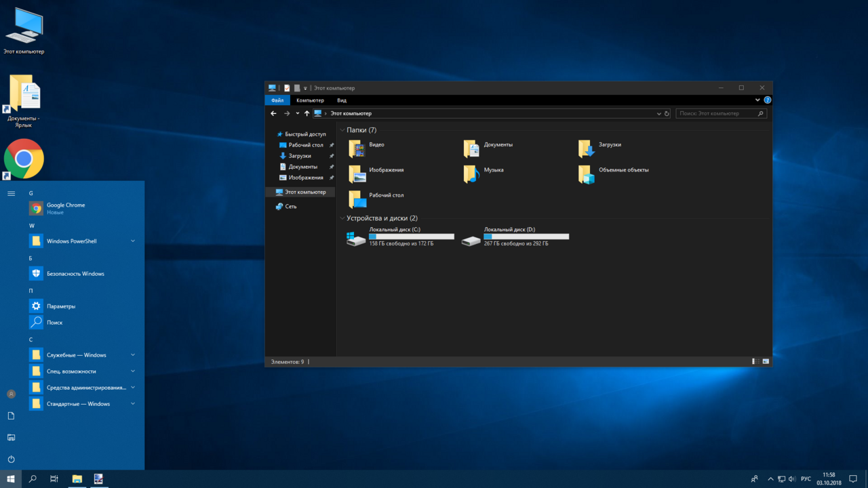
Task: Select Локальный диск (C:) drive
Action: point(400,237)
